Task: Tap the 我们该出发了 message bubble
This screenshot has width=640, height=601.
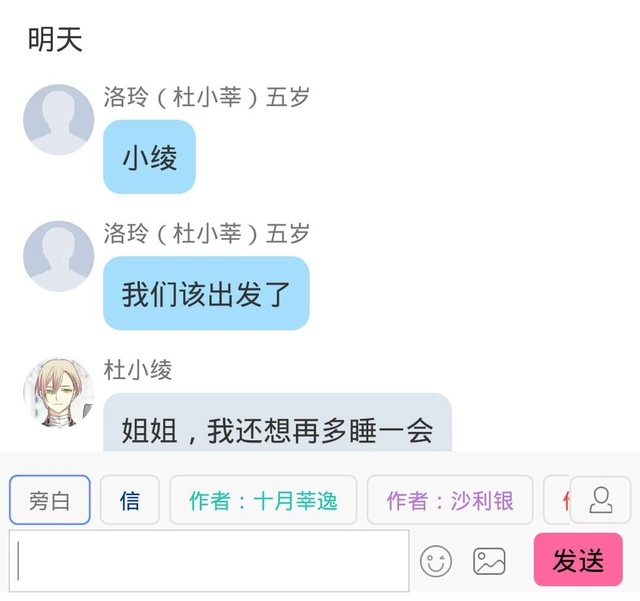Action: (206, 293)
